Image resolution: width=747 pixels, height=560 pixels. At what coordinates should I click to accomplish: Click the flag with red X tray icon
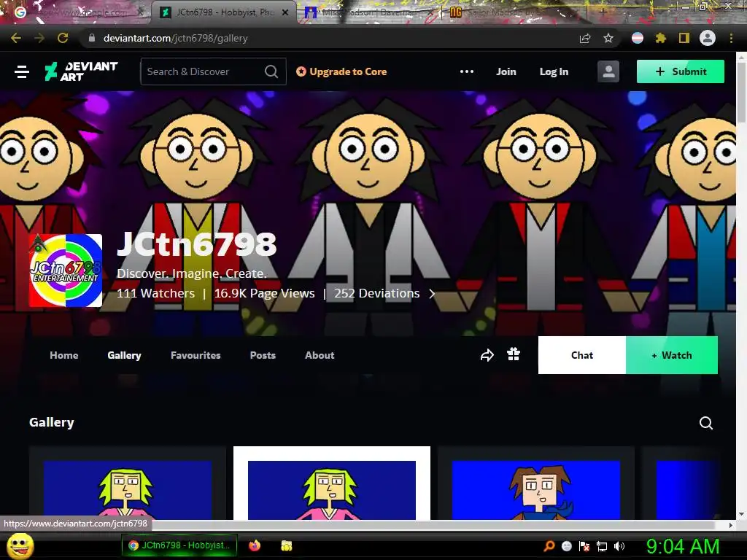[584, 546]
